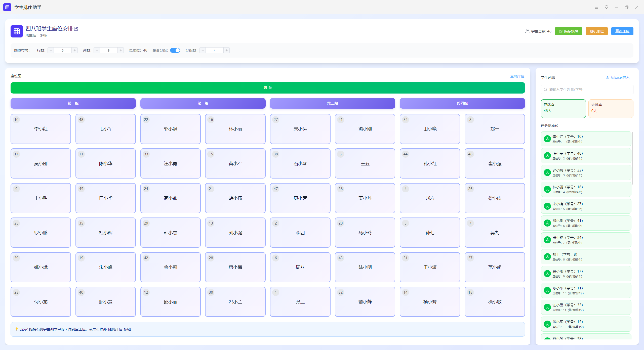644x350 pixels.
Task: Select the 未就座 0人 tab
Action: pos(611,108)
